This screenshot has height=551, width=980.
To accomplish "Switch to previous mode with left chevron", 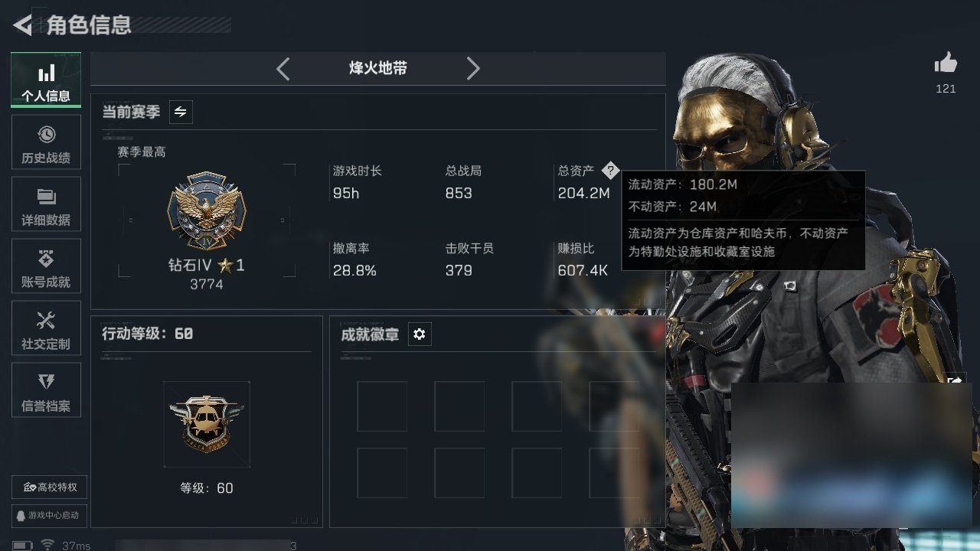I will point(283,69).
